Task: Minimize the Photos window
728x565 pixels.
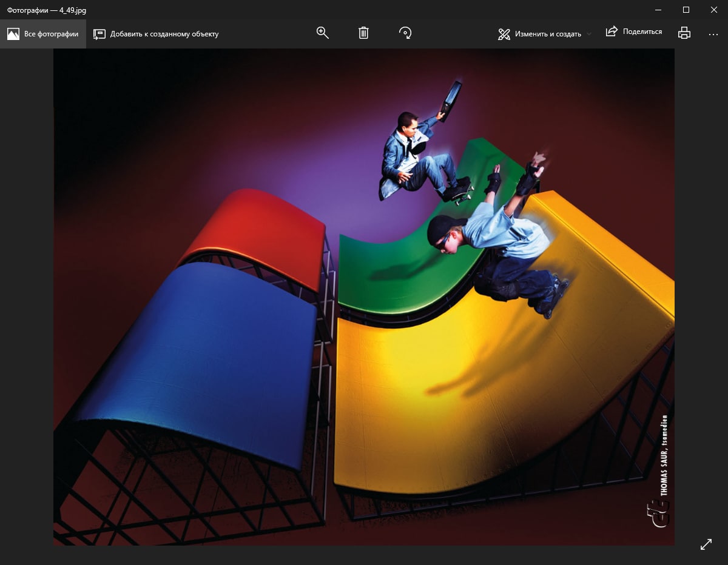Action: (658, 10)
